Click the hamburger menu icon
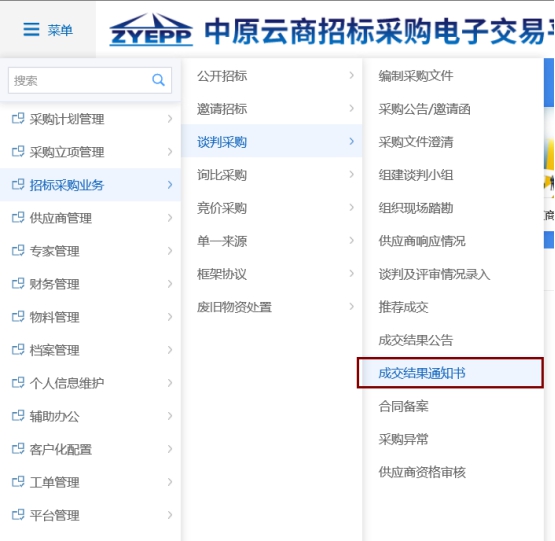The image size is (555, 541). pos(31,30)
